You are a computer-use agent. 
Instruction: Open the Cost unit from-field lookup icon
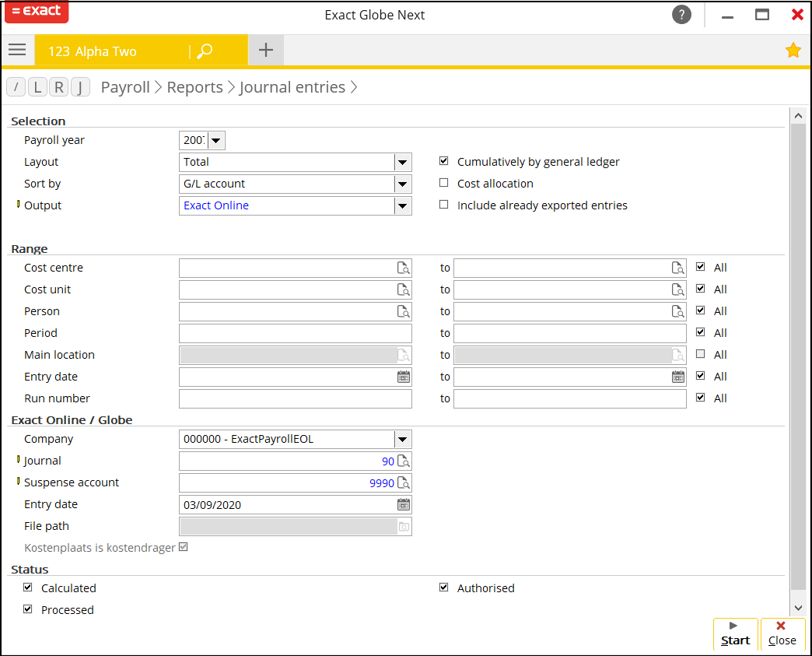[403, 289]
